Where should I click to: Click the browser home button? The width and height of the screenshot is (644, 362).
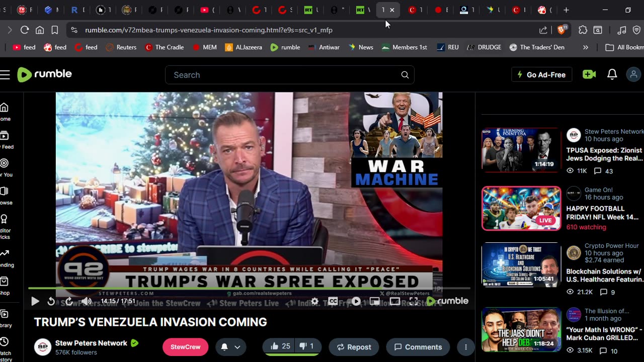click(40, 30)
